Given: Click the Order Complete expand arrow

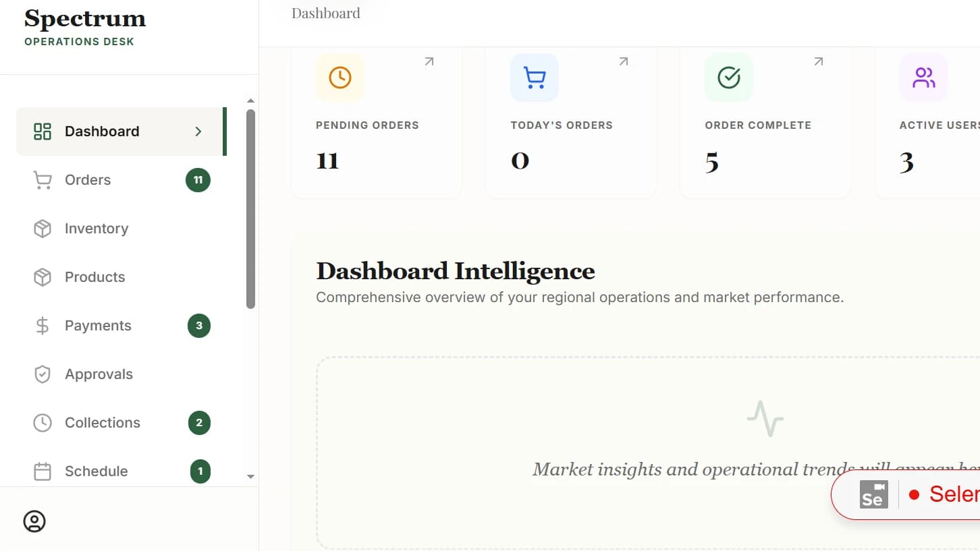Looking at the screenshot, I should click(818, 61).
